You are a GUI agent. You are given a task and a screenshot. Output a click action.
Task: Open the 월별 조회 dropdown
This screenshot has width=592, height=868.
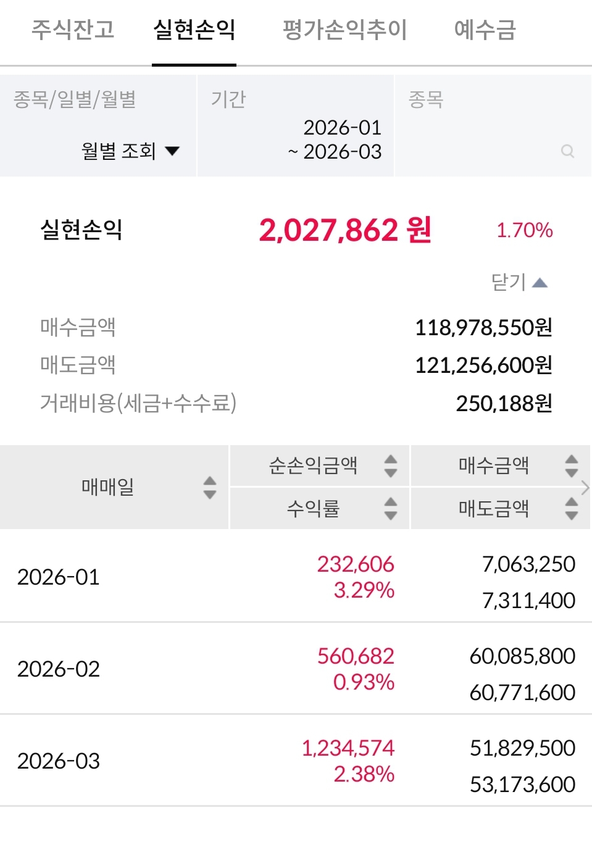pos(130,151)
